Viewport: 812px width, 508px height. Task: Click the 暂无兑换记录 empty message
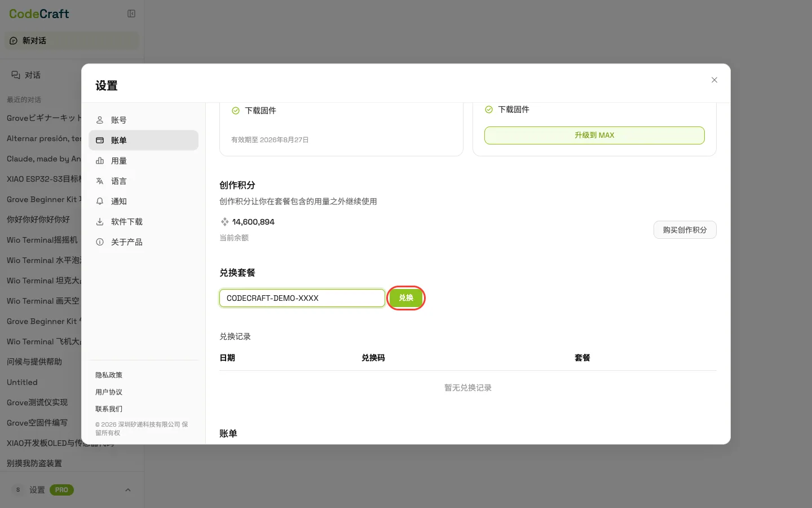point(468,388)
